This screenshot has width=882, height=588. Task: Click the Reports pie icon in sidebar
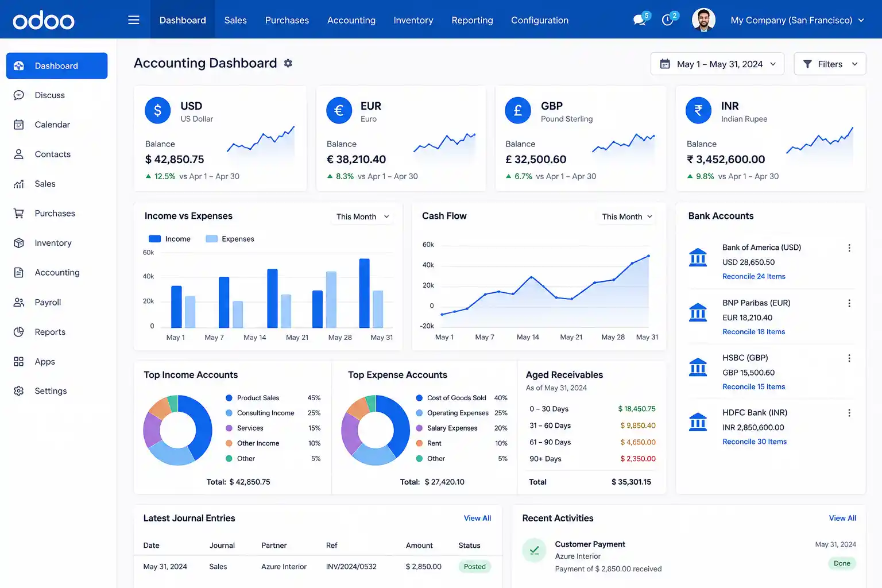point(19,332)
